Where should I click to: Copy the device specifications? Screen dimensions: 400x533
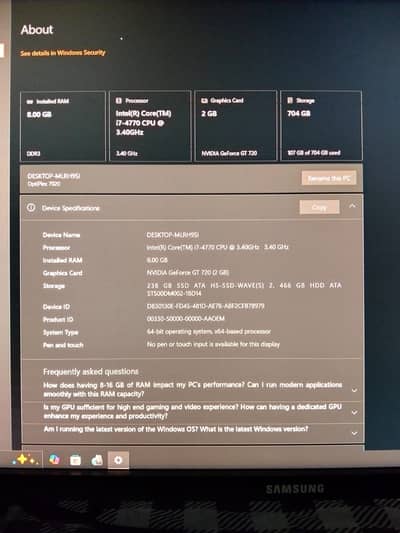pos(319,207)
